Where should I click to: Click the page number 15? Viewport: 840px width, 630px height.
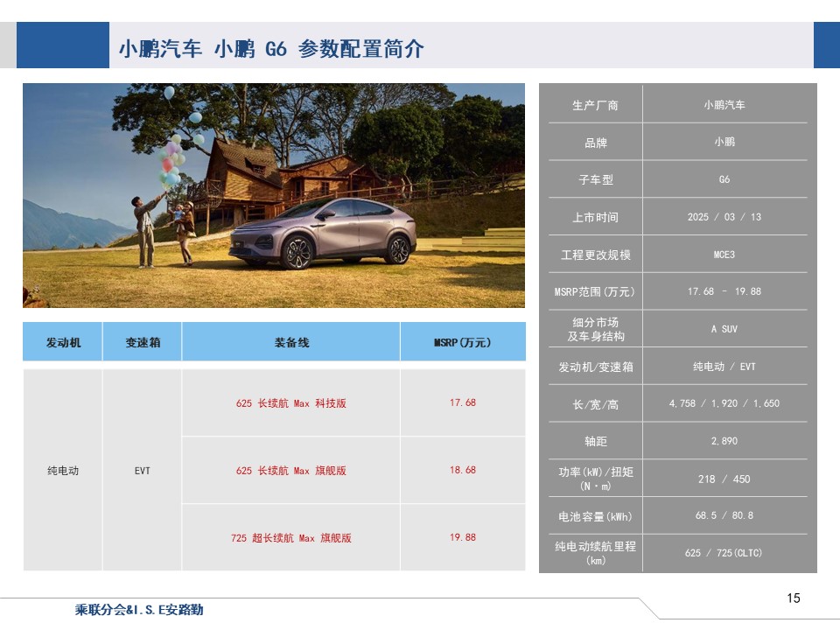coord(794,598)
